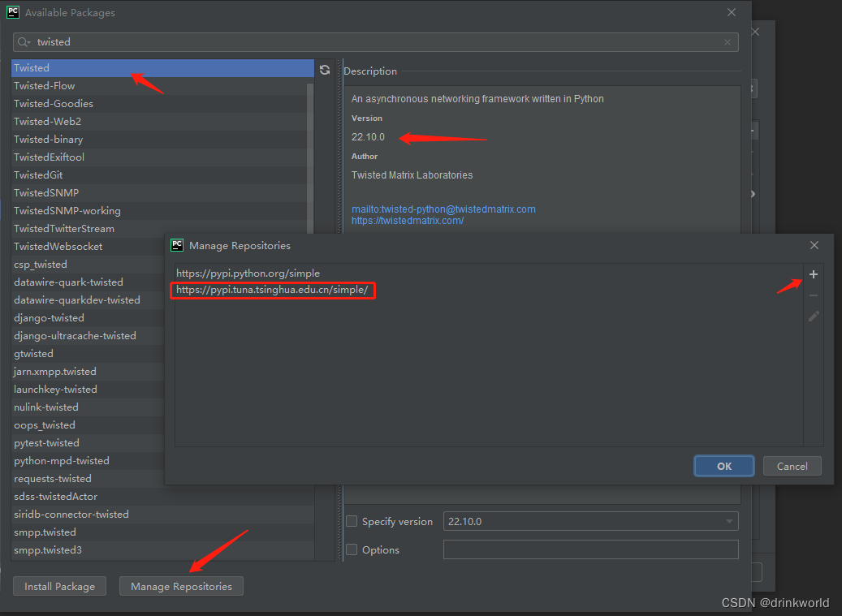Image resolution: width=842 pixels, height=616 pixels.
Task: Click the Install Package button
Action: click(x=59, y=586)
